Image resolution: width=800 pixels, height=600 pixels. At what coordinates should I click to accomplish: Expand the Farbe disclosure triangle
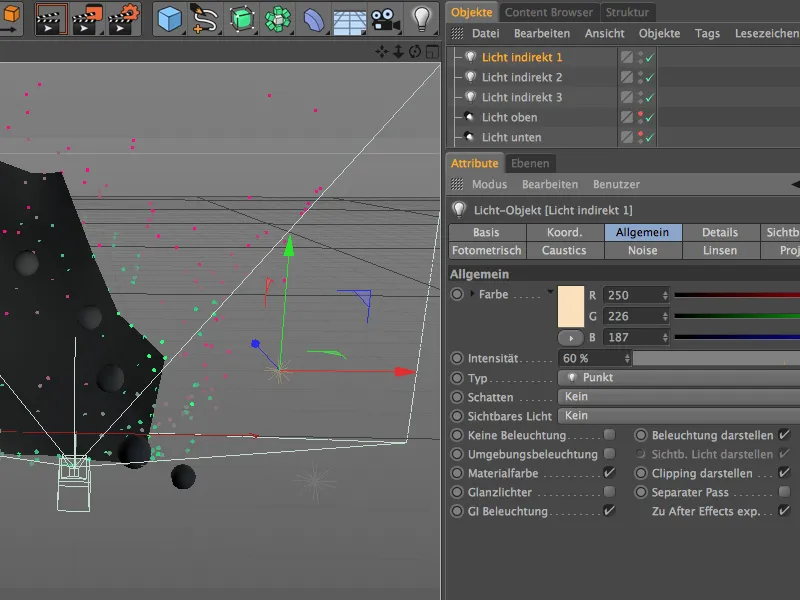pyautogui.click(x=472, y=294)
